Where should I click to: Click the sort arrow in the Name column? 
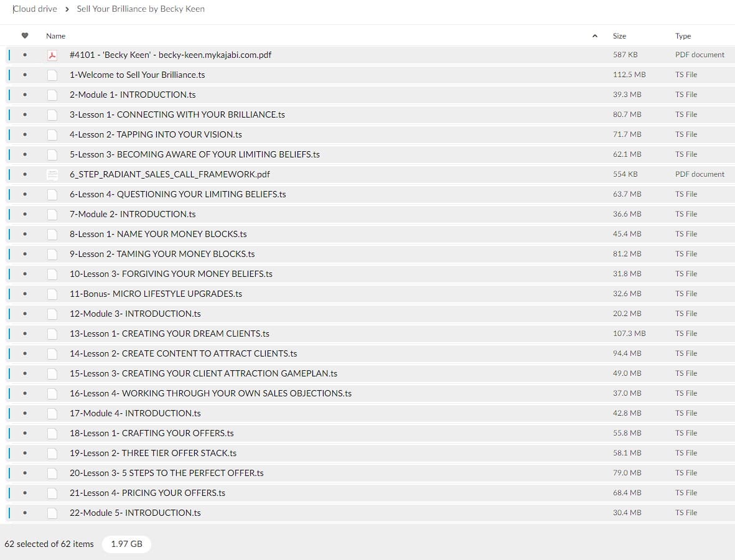(x=594, y=36)
